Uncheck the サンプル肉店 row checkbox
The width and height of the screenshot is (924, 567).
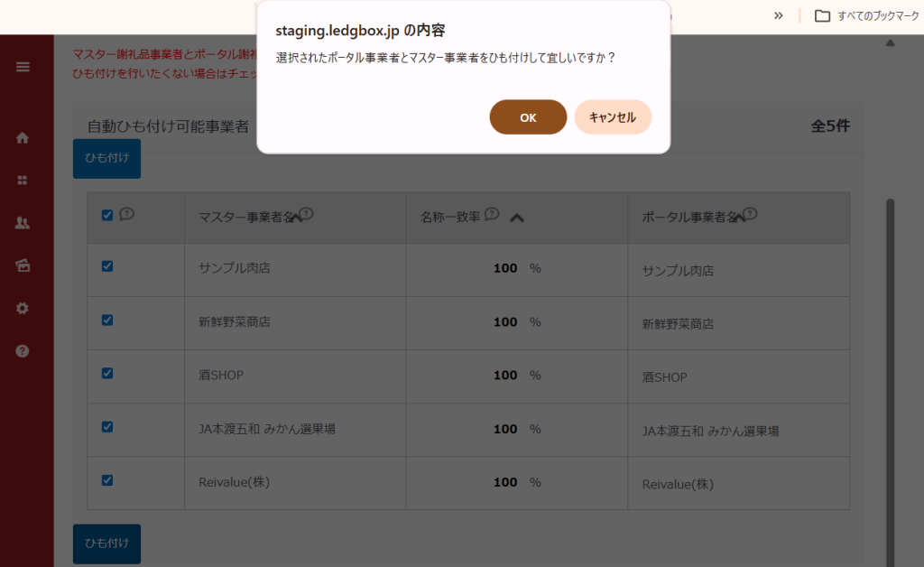click(x=107, y=266)
